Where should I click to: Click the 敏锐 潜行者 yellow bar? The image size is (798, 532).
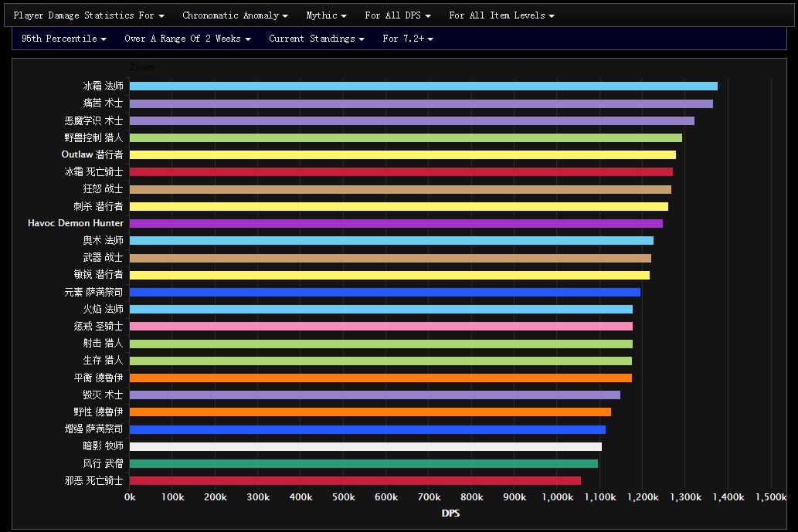(x=389, y=275)
